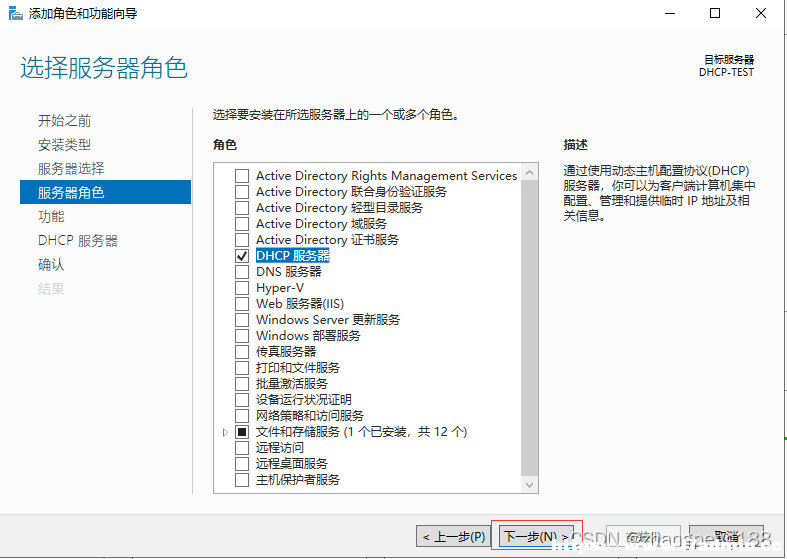Check the 远程访问 checkbox
787x559 pixels.
coord(242,448)
